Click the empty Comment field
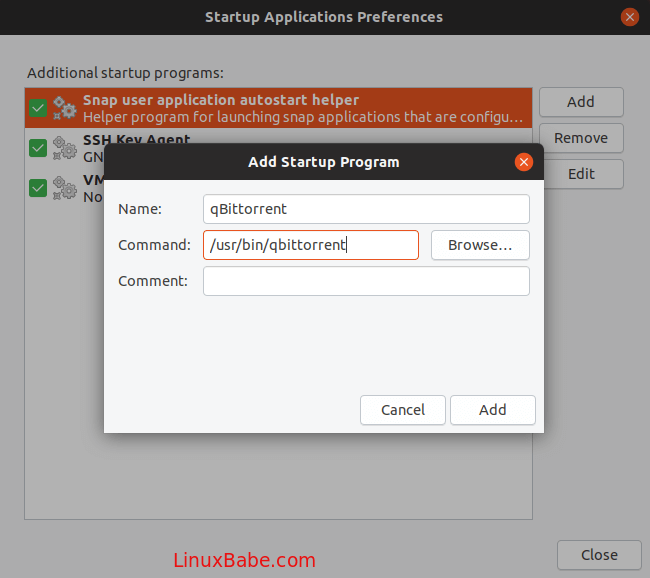The width and height of the screenshot is (650, 578). 366,281
